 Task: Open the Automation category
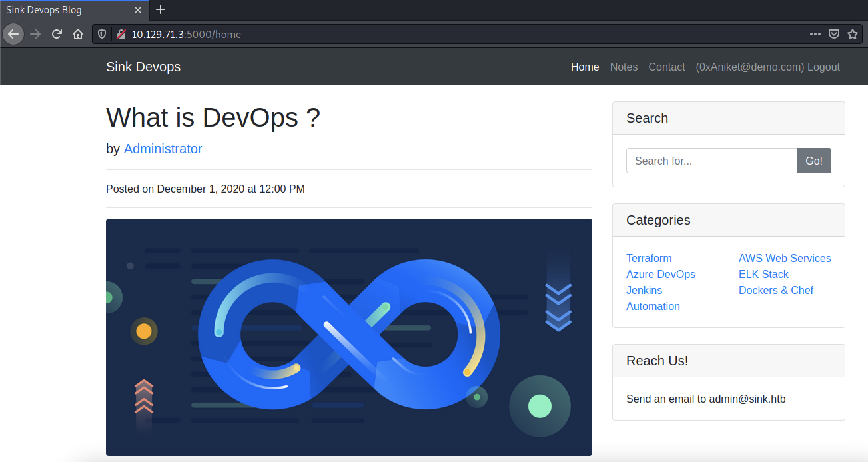click(653, 306)
